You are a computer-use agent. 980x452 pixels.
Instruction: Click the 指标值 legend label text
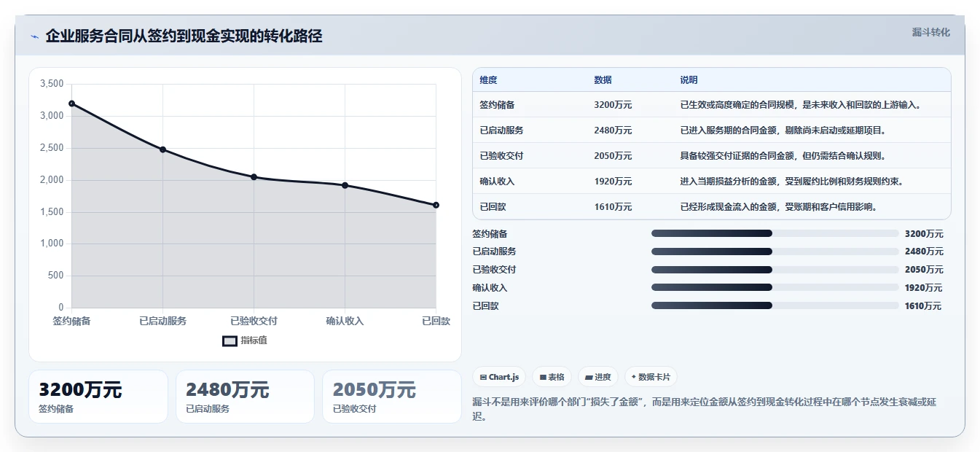pyautogui.click(x=254, y=340)
